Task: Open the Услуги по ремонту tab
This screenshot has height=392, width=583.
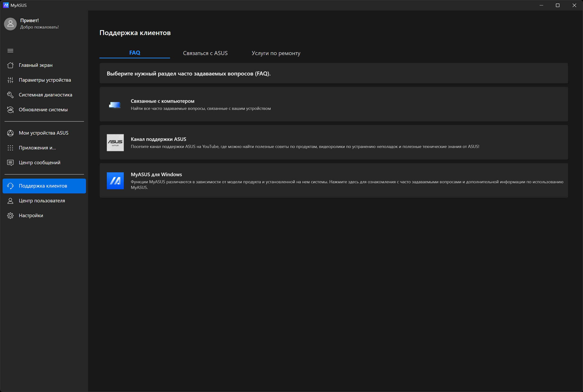Action: [276, 53]
